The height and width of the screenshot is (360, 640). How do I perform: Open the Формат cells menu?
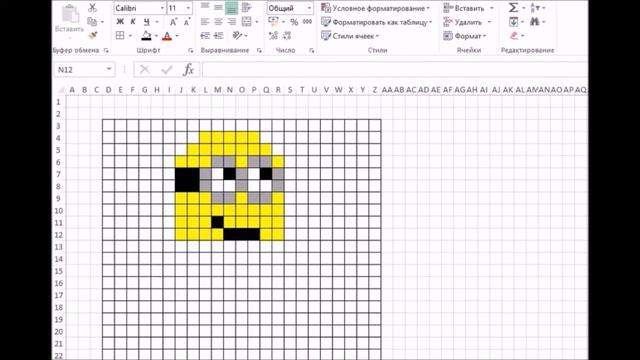(x=465, y=36)
